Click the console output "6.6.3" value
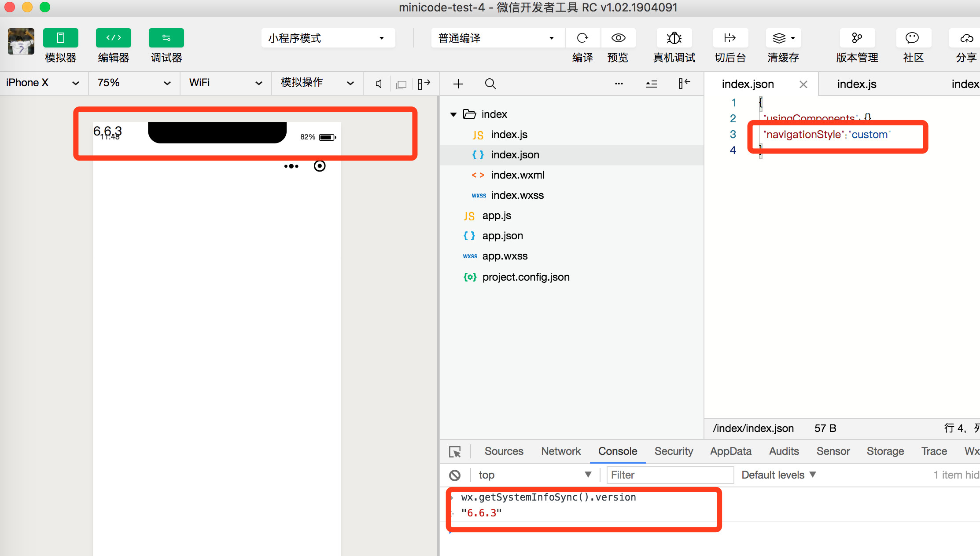Image resolution: width=980 pixels, height=556 pixels. tap(481, 513)
